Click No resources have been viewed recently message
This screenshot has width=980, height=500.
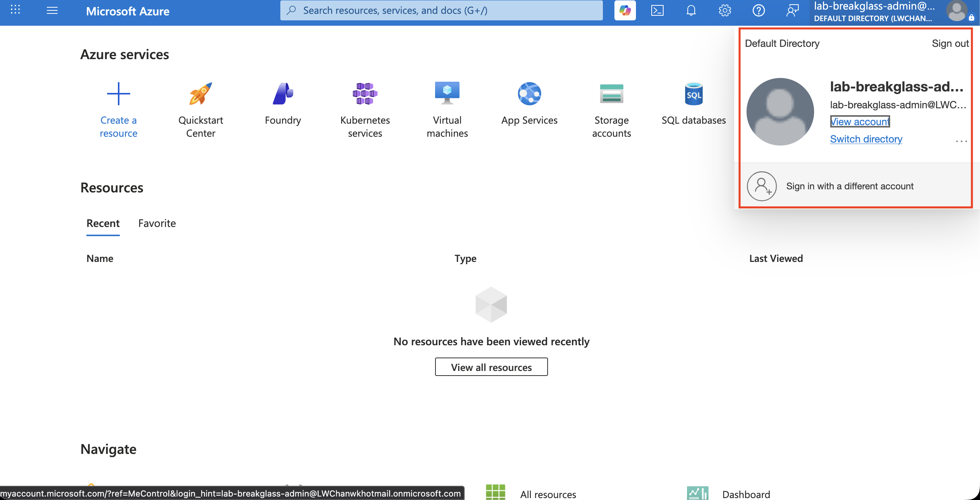pos(492,341)
